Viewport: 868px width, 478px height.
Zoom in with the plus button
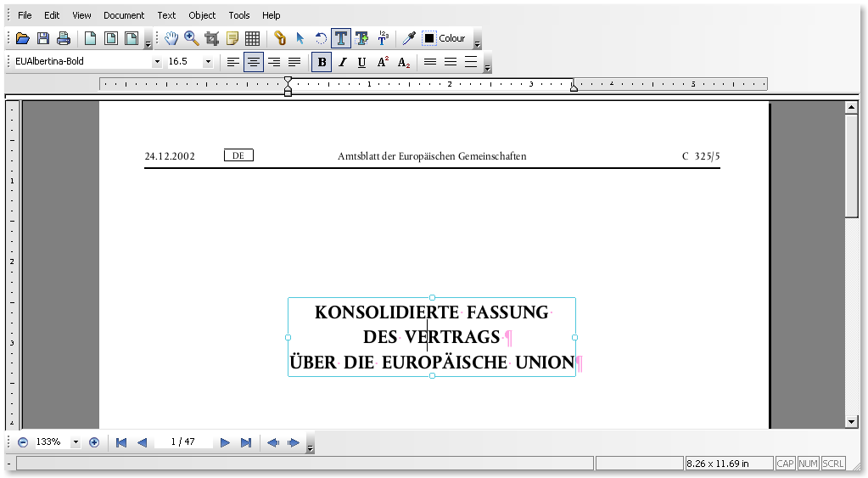94,442
